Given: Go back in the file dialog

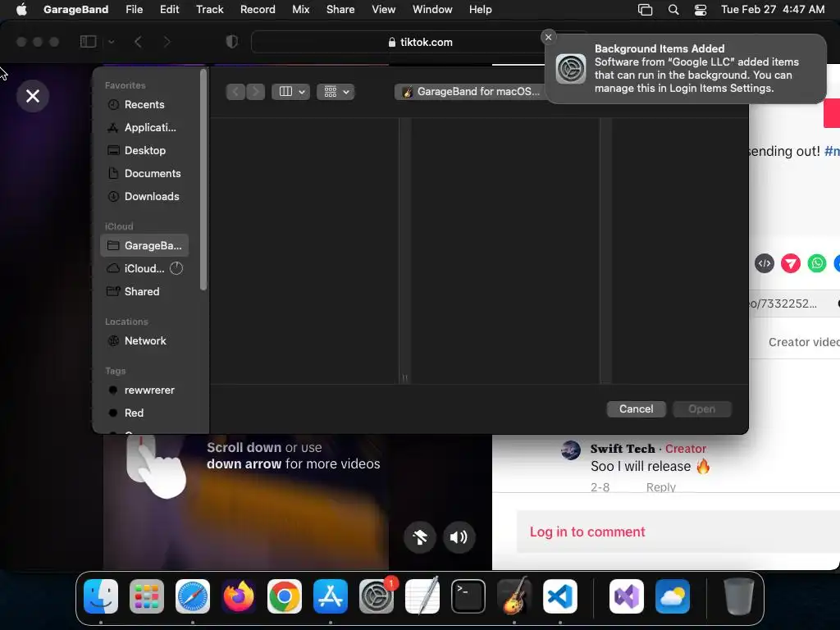Looking at the screenshot, I should [235, 92].
